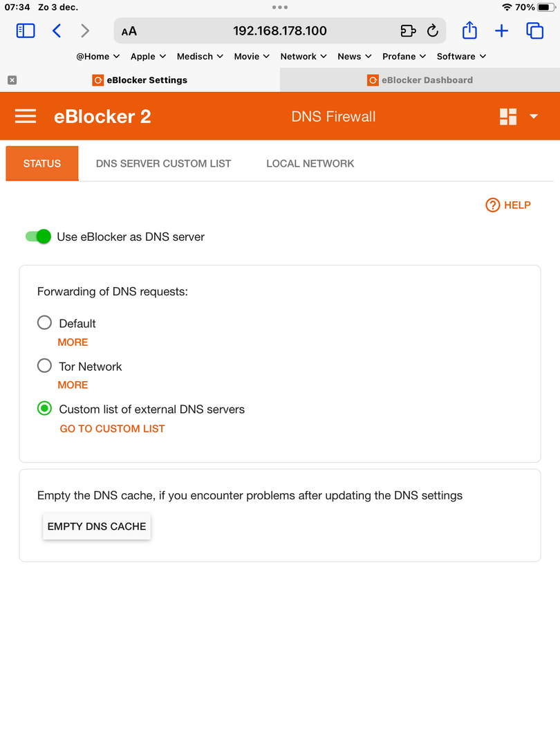Viewport: 560px width, 747px height.
Task: Click the dashboard grid icon
Action: (x=508, y=116)
